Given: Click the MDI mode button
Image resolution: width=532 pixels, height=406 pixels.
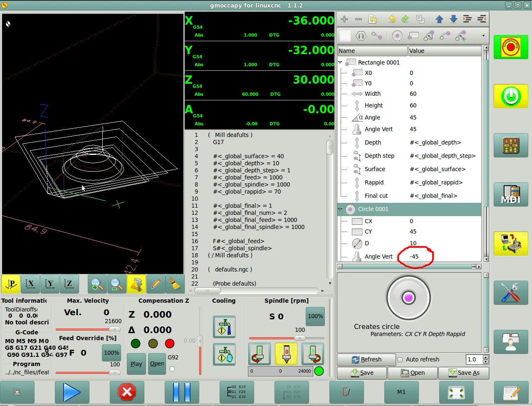Looking at the screenshot, I should pos(510,194).
